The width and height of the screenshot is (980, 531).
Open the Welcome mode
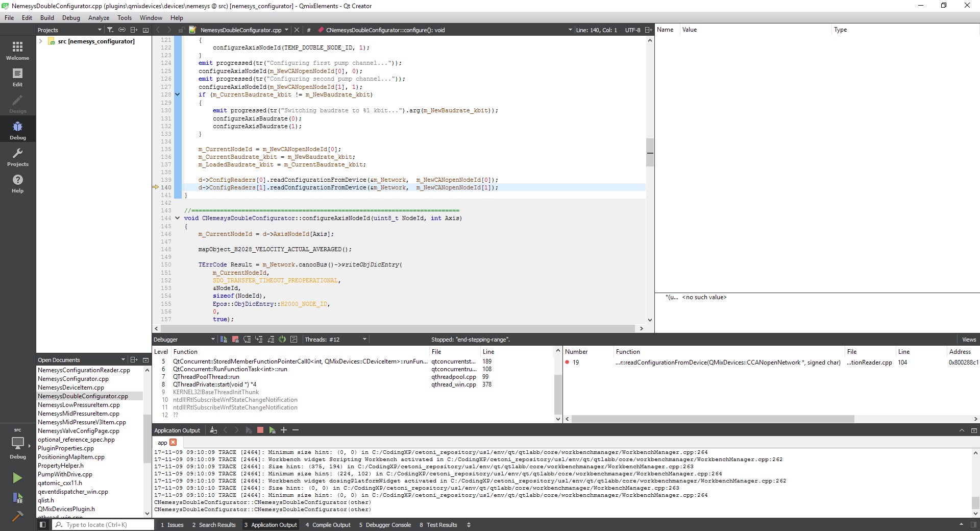click(18, 51)
